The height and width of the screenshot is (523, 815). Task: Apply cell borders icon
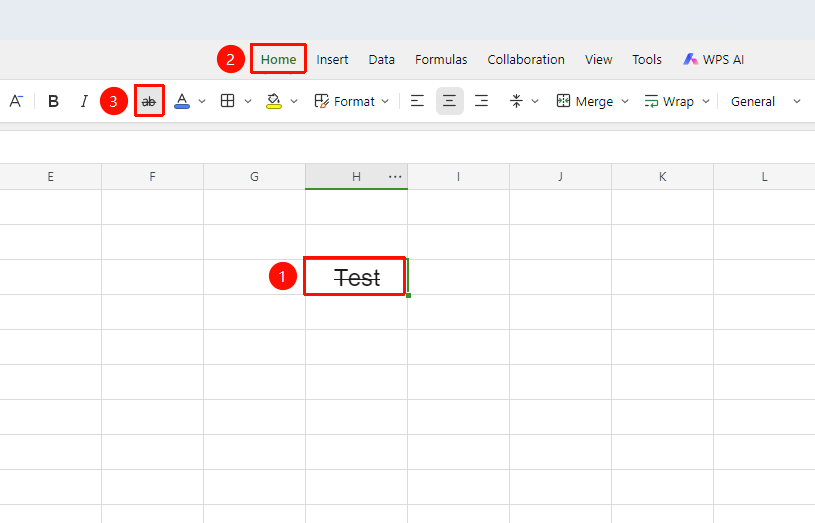tap(228, 101)
